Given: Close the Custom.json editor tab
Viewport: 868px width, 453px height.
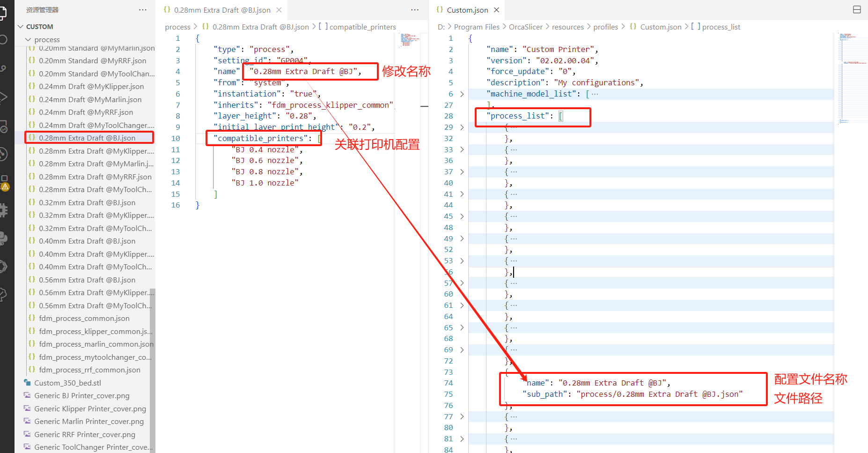Looking at the screenshot, I should click(497, 10).
